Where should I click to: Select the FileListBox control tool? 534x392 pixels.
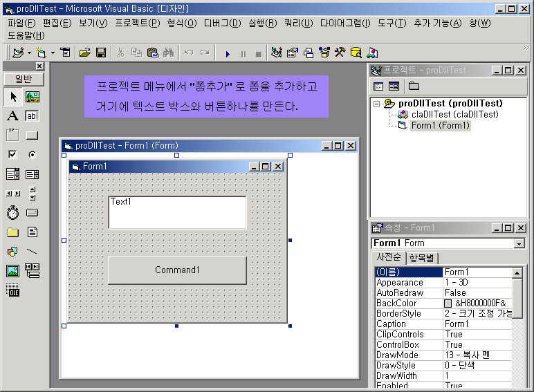click(33, 232)
